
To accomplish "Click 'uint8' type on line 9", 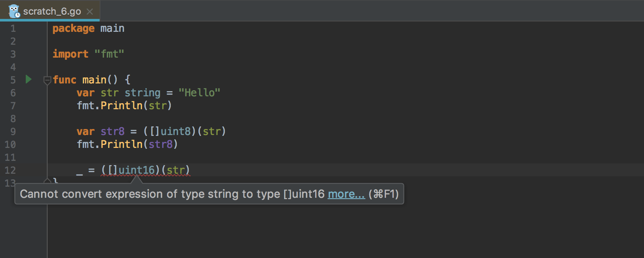I will [x=176, y=132].
